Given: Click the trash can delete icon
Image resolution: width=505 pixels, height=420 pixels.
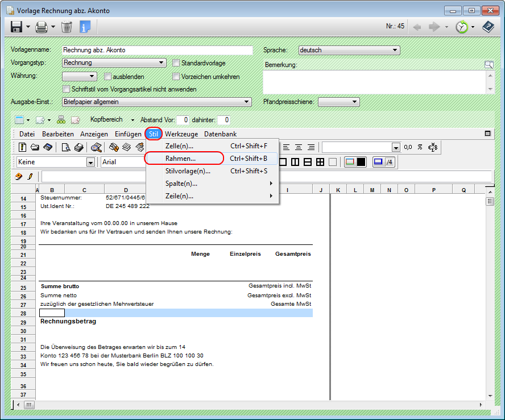Looking at the screenshot, I should click(67, 27).
